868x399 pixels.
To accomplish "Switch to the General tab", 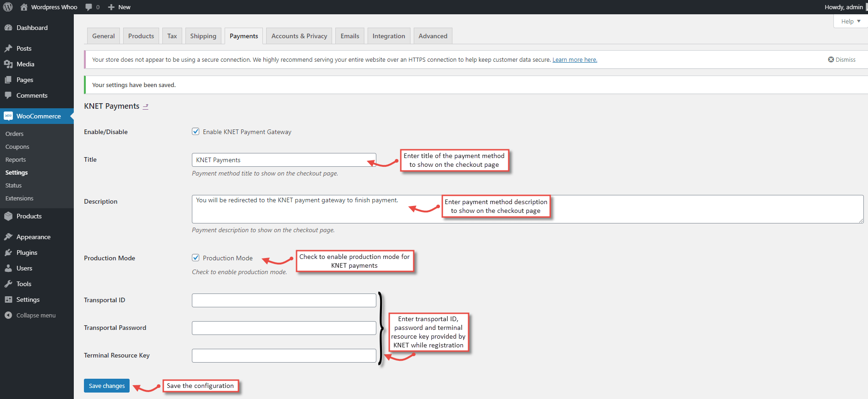I will pyautogui.click(x=103, y=36).
